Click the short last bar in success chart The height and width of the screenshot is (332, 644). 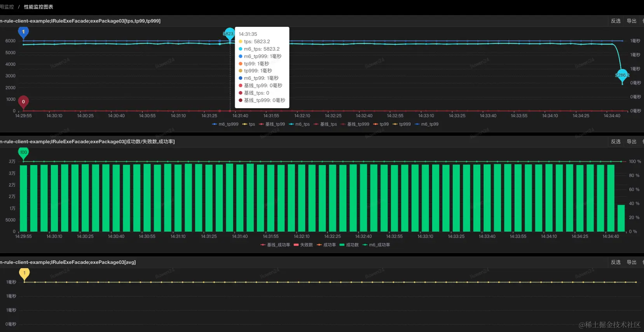(621, 218)
